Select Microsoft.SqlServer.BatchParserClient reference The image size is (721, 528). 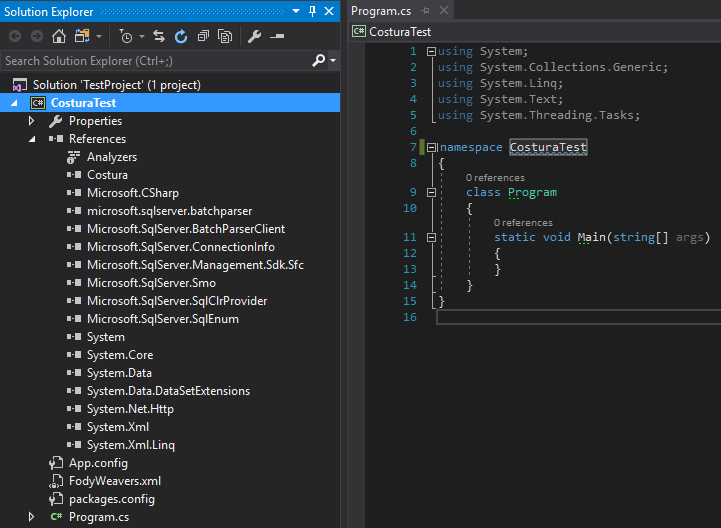coord(186,229)
